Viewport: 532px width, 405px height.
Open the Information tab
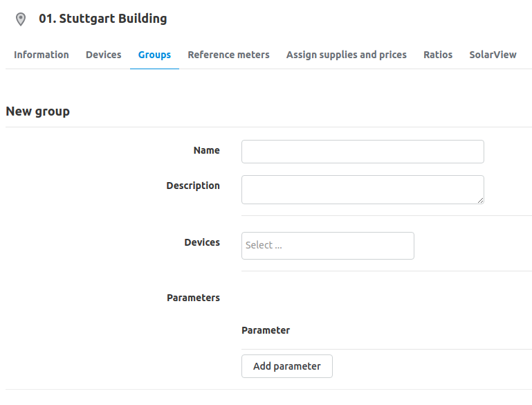tap(42, 55)
